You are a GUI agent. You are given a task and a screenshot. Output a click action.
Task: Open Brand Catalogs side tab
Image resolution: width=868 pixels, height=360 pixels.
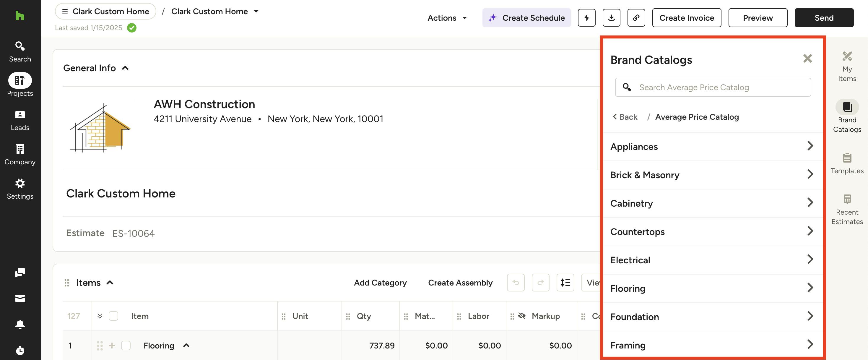pos(847,116)
